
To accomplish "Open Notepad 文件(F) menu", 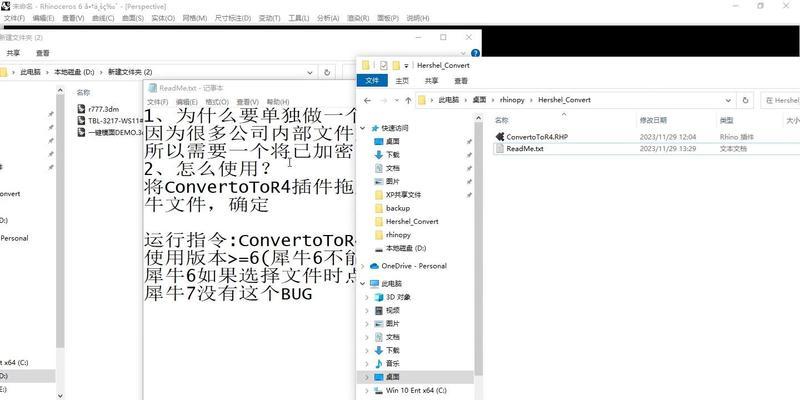I will pyautogui.click(x=158, y=102).
